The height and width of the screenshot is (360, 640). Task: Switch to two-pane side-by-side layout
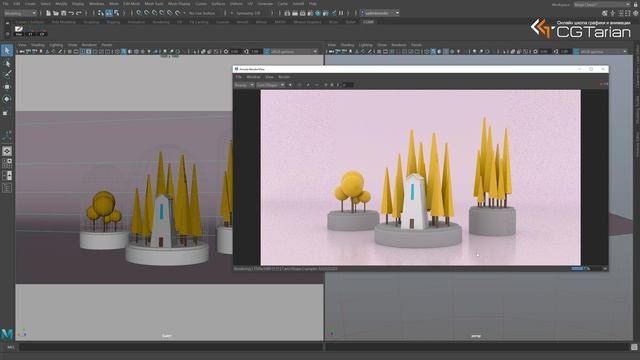click(7, 176)
